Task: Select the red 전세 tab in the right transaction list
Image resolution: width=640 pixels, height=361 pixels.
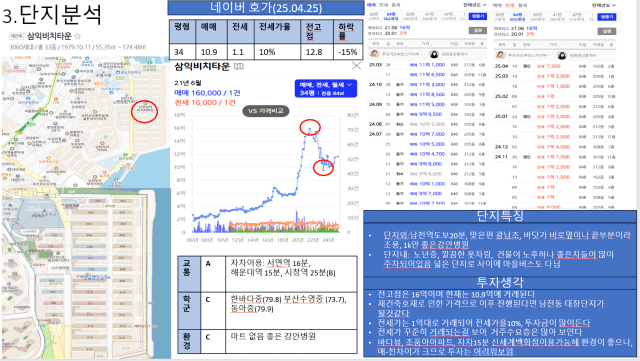Action: (510, 5)
